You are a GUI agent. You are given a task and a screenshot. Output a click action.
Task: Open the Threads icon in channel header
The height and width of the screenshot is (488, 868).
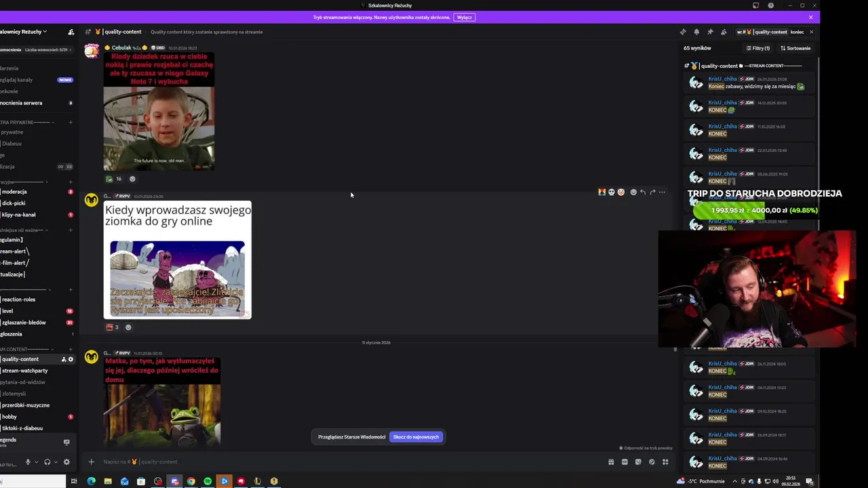coord(683,32)
